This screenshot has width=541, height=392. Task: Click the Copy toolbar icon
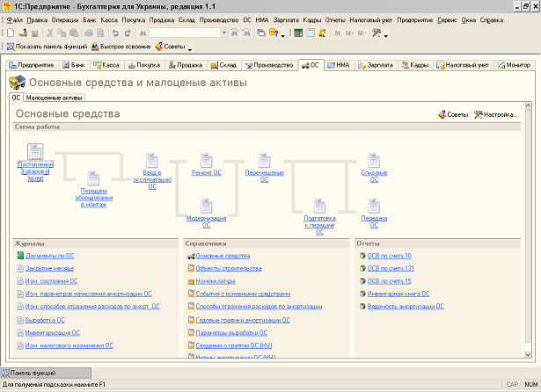(x=62, y=33)
